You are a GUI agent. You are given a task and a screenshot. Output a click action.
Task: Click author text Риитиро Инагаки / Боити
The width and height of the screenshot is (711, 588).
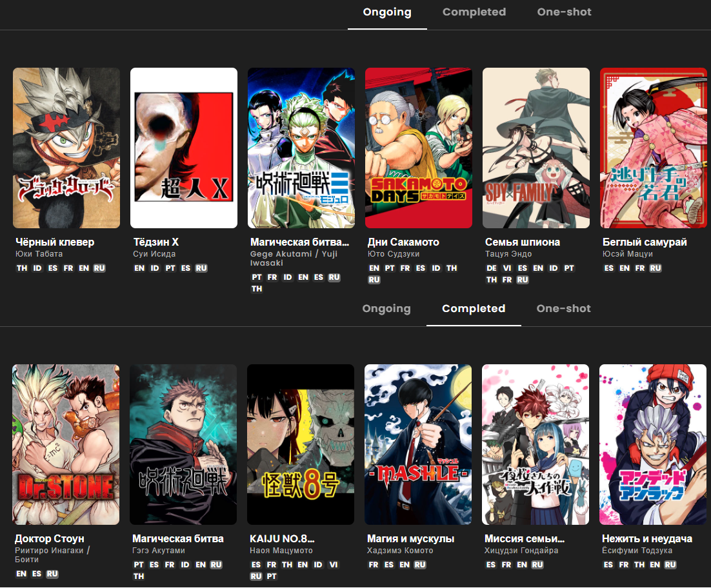click(53, 555)
